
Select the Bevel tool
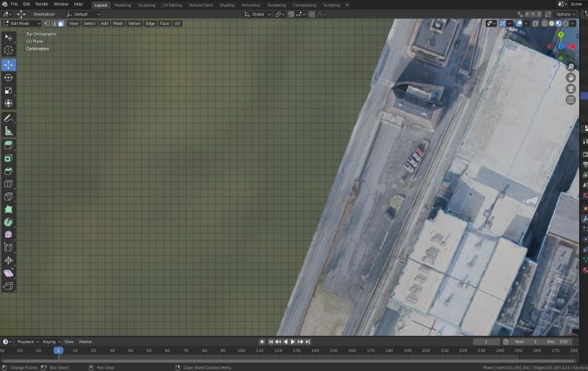[8, 171]
